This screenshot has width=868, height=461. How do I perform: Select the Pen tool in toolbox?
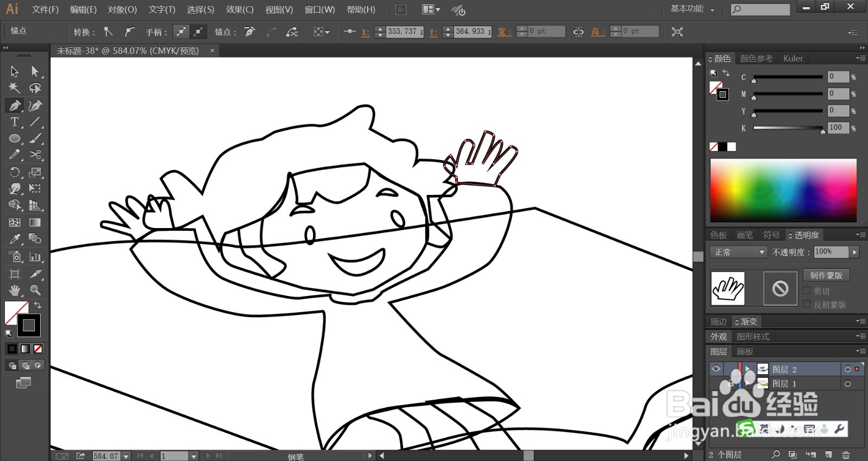click(15, 105)
